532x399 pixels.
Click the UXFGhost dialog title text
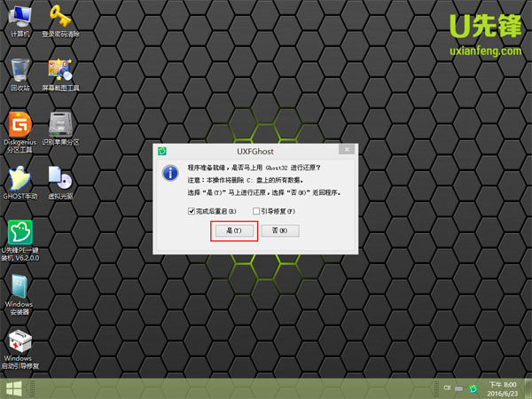[255, 152]
